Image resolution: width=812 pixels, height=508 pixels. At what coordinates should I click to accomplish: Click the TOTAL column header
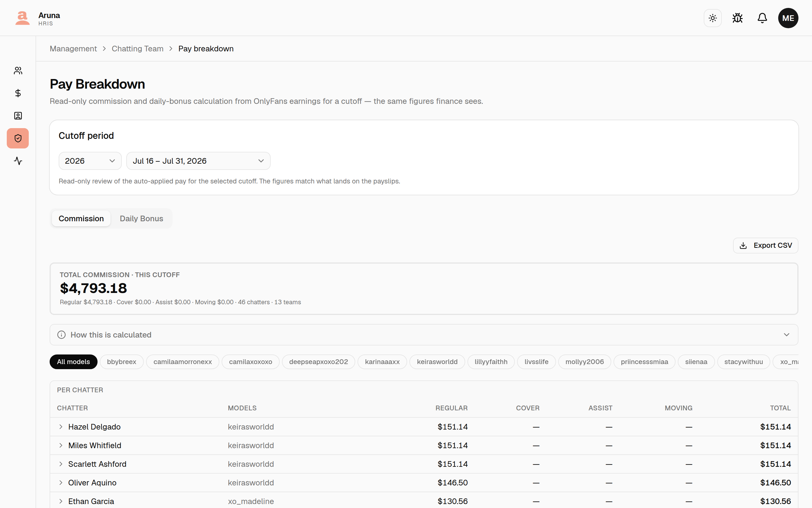[x=780, y=408]
